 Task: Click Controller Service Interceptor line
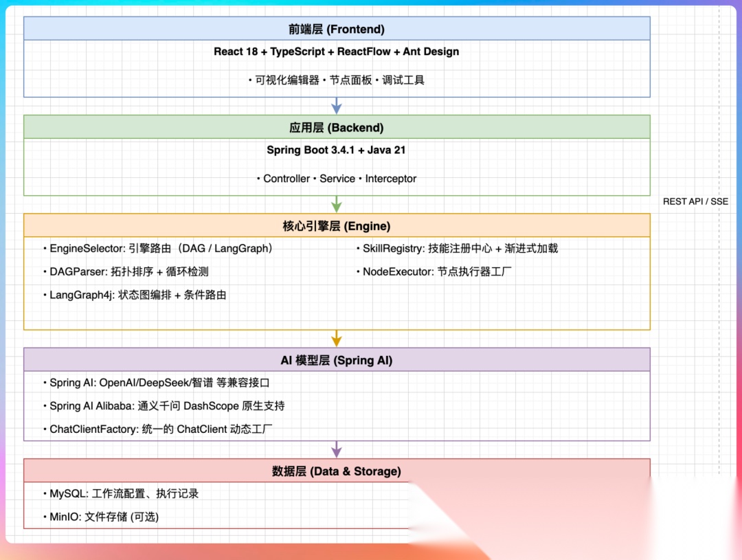(x=337, y=179)
